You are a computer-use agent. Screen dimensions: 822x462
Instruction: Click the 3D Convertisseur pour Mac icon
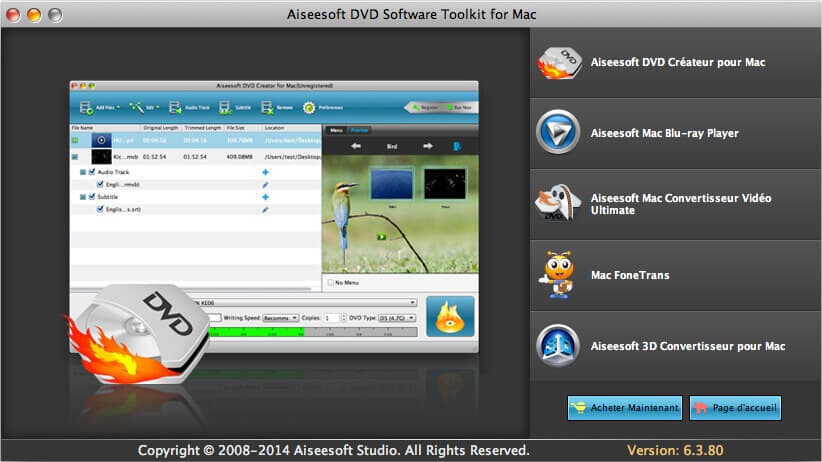[x=558, y=346]
